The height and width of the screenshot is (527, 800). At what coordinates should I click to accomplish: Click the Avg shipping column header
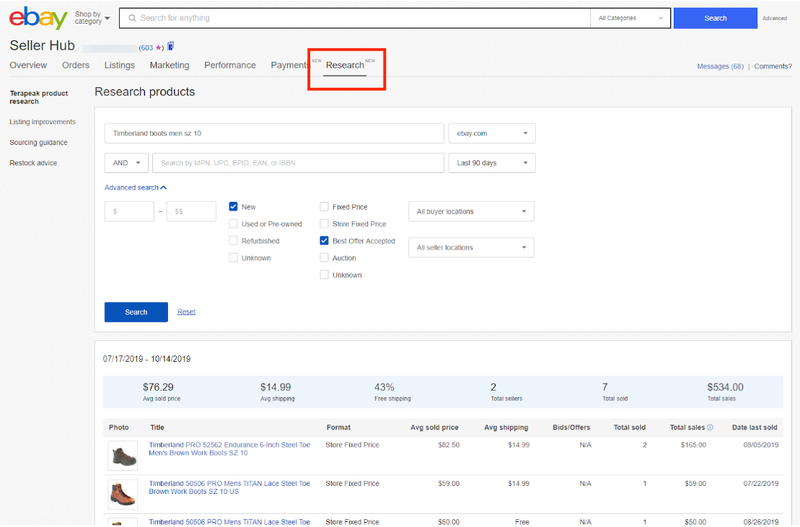point(506,428)
